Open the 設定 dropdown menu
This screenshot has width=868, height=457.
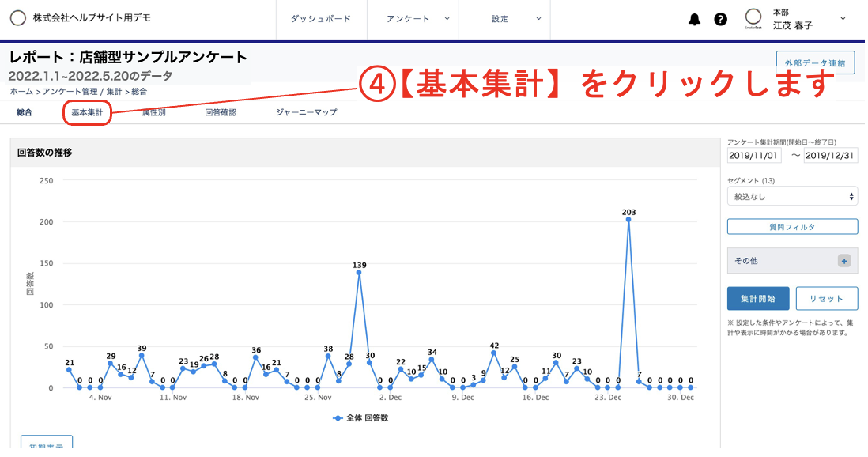508,19
